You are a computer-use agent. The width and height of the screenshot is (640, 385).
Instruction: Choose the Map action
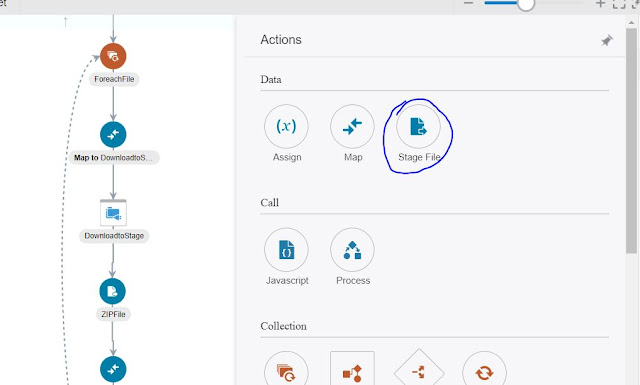pos(352,126)
